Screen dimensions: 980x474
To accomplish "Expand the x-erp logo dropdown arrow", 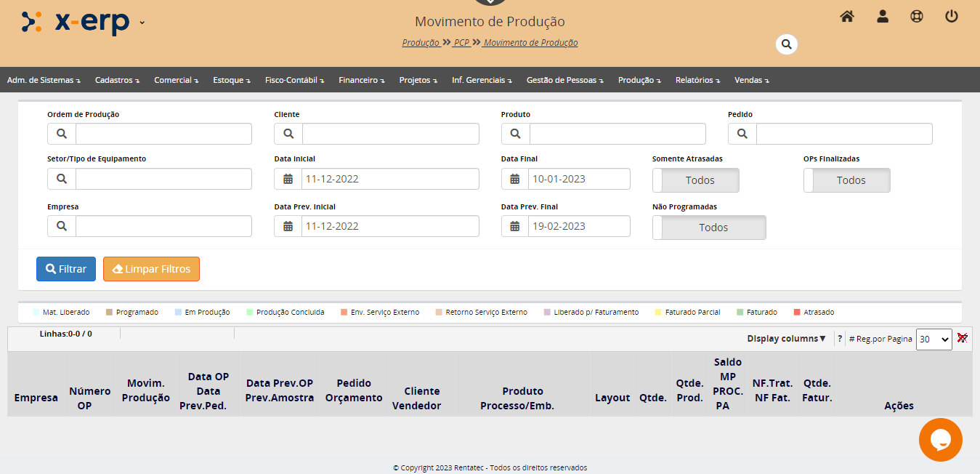I will point(142,22).
